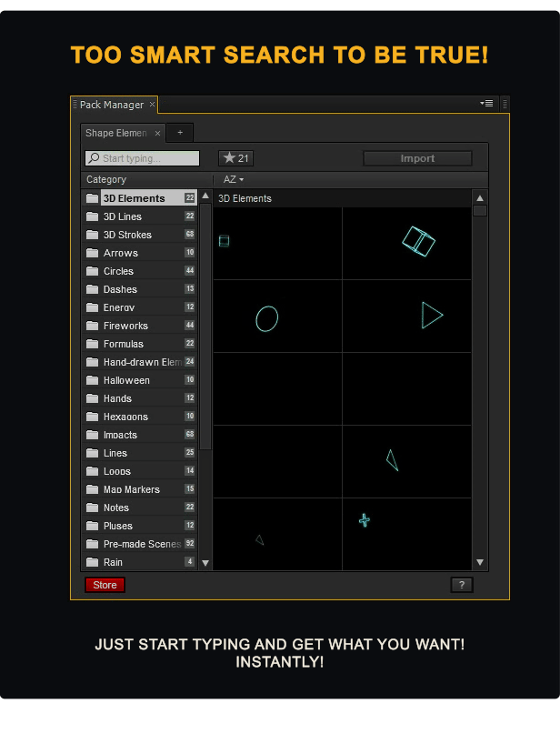Select the plus shape thumbnail

click(407, 534)
